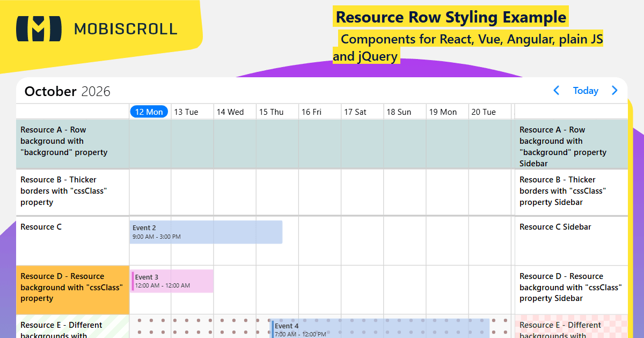This screenshot has height=338, width=644.
Task: Click the Mobiscroll logo
Action: click(x=39, y=28)
